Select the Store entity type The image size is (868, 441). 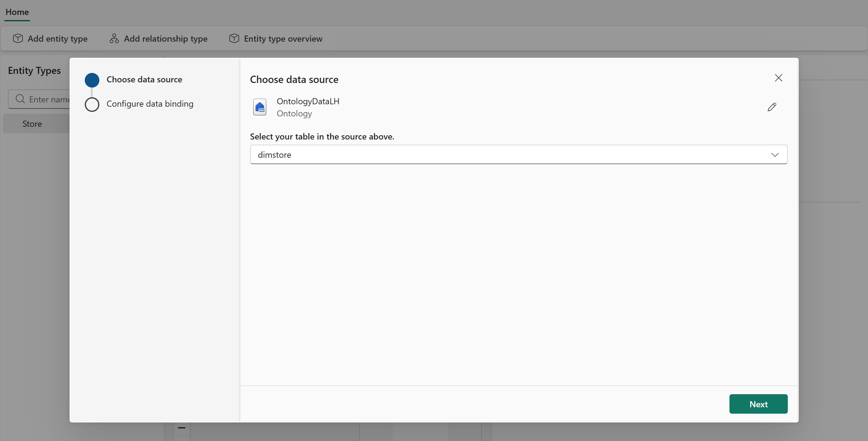(32, 123)
